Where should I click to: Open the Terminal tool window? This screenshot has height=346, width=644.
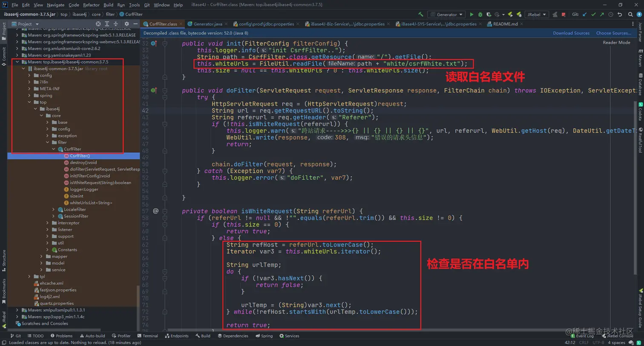click(147, 336)
